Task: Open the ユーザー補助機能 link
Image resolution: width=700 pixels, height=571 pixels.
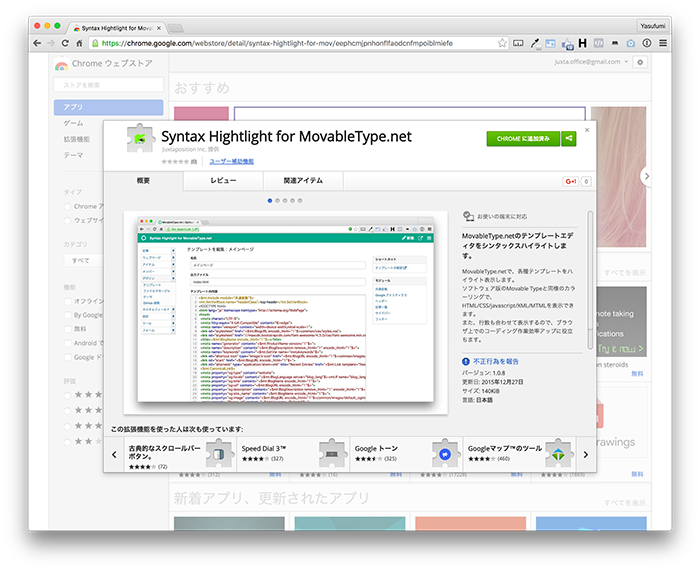Action: pyautogui.click(x=232, y=162)
